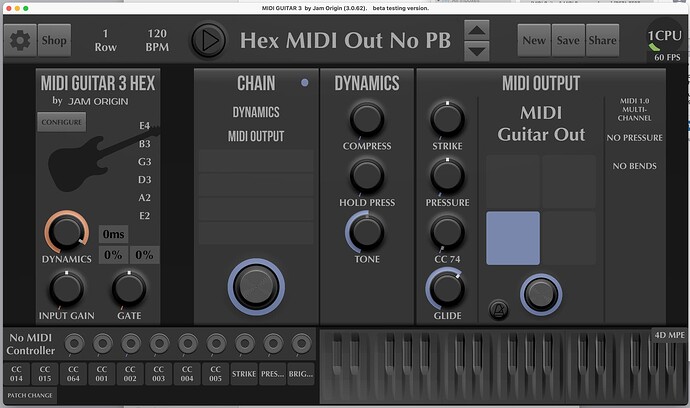Adjust the GATE knob

129,289
